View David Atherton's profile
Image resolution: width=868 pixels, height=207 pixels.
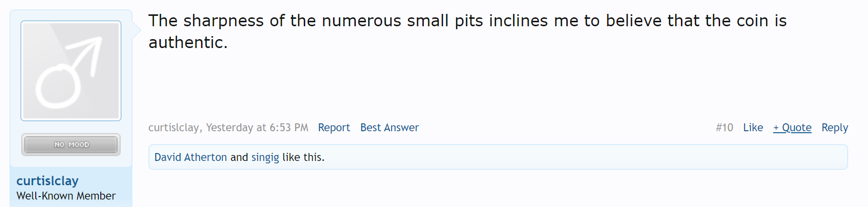coord(191,157)
